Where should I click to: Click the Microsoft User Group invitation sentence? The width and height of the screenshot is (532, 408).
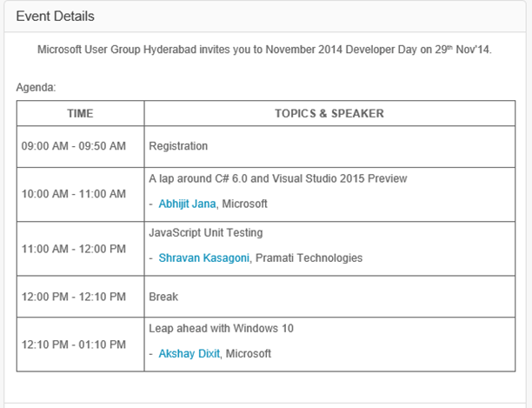click(264, 50)
